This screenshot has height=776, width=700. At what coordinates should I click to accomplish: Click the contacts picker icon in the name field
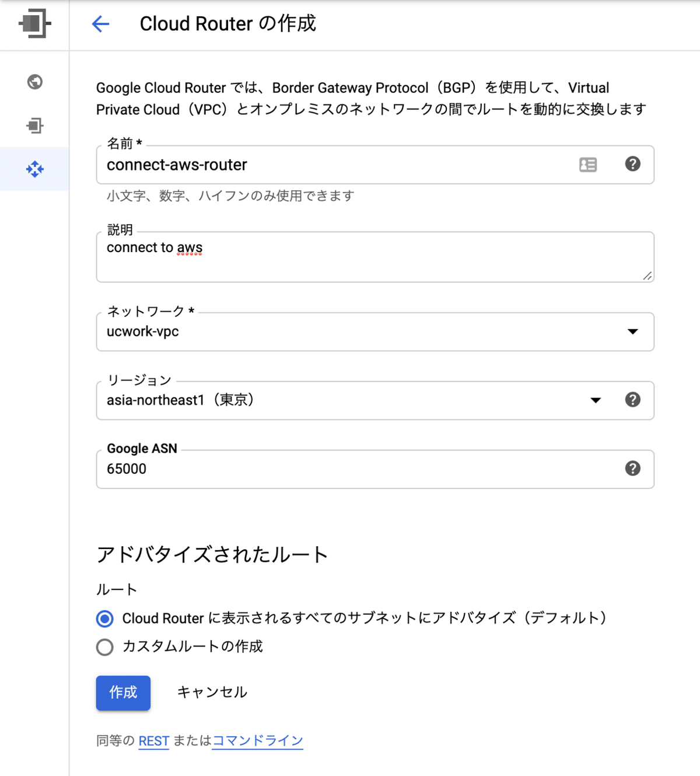(588, 165)
